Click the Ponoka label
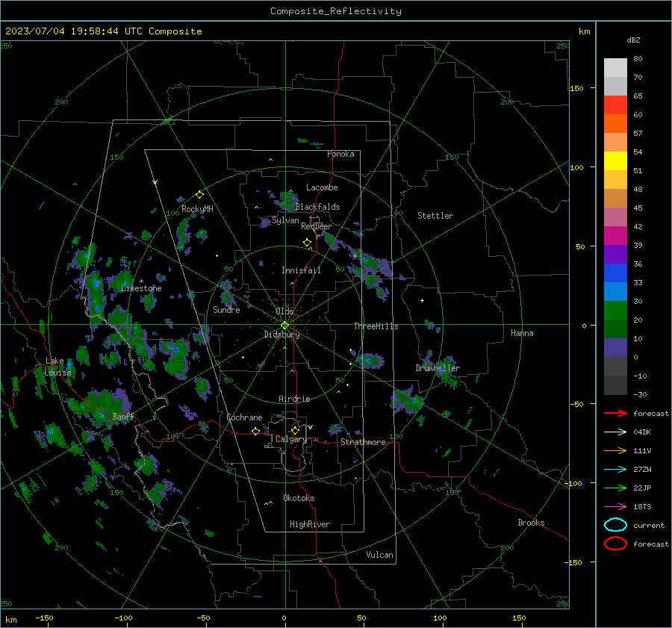 pos(340,154)
